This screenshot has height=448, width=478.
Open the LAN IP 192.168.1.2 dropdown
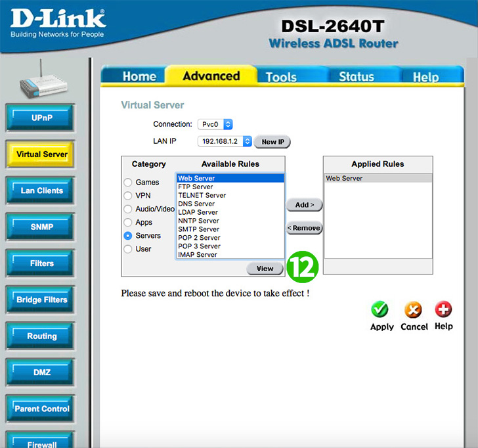(x=225, y=141)
